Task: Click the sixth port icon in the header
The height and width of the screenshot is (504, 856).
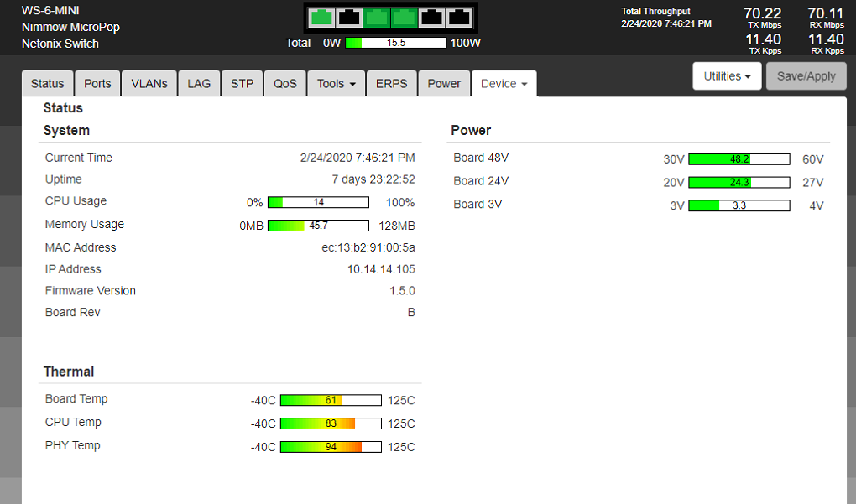Action: click(x=459, y=18)
